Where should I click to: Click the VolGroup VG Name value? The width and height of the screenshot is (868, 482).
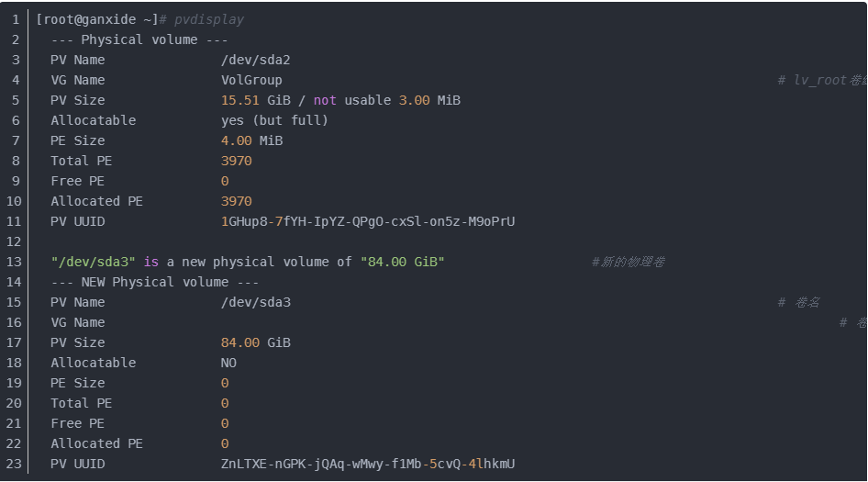point(251,80)
